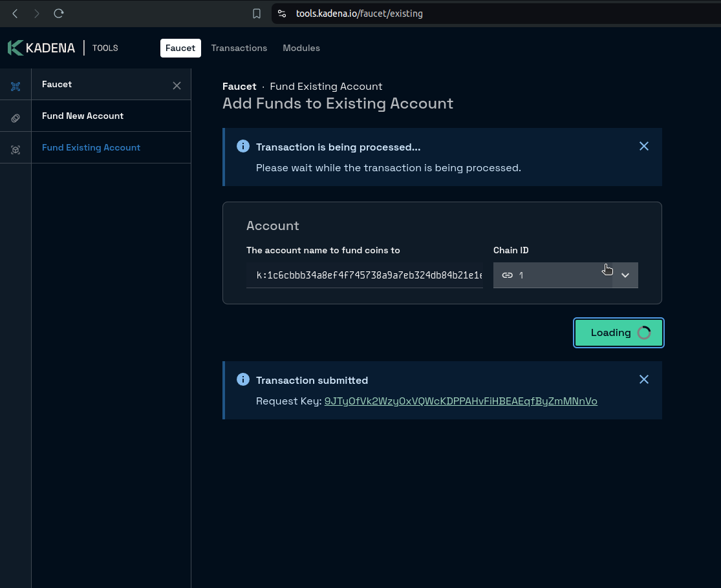The width and height of the screenshot is (721, 588).
Task: Reload the page with the refresh icon
Action: [x=58, y=14]
